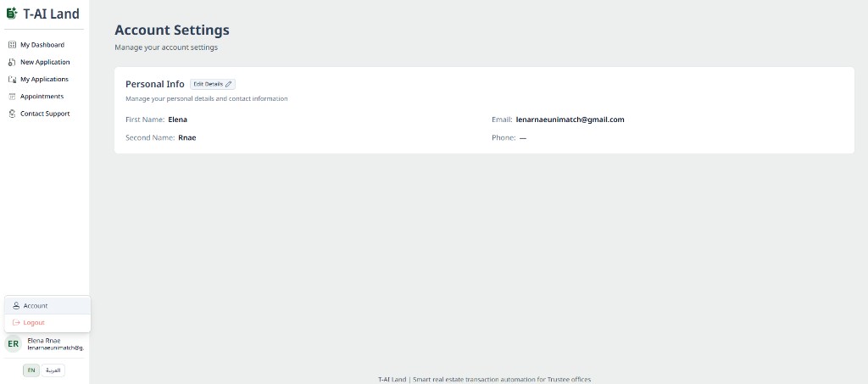Switch language to Arabic
The height and width of the screenshot is (384, 868).
click(53, 370)
